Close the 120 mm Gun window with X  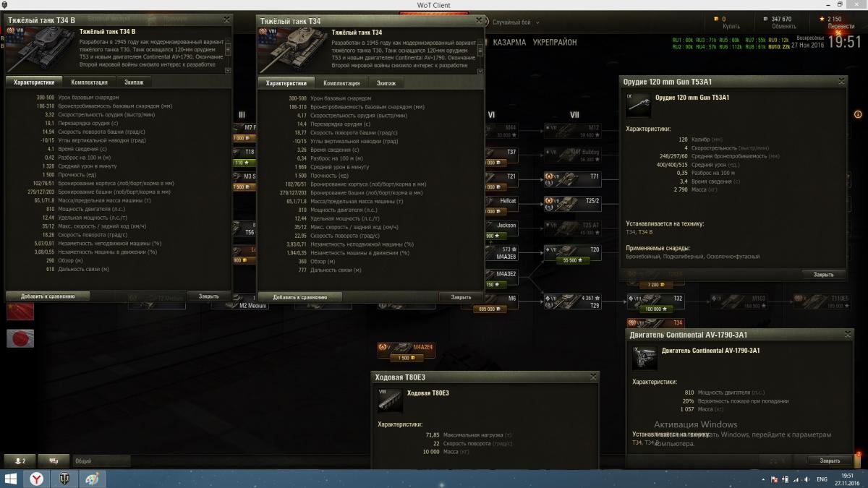pyautogui.click(x=841, y=82)
